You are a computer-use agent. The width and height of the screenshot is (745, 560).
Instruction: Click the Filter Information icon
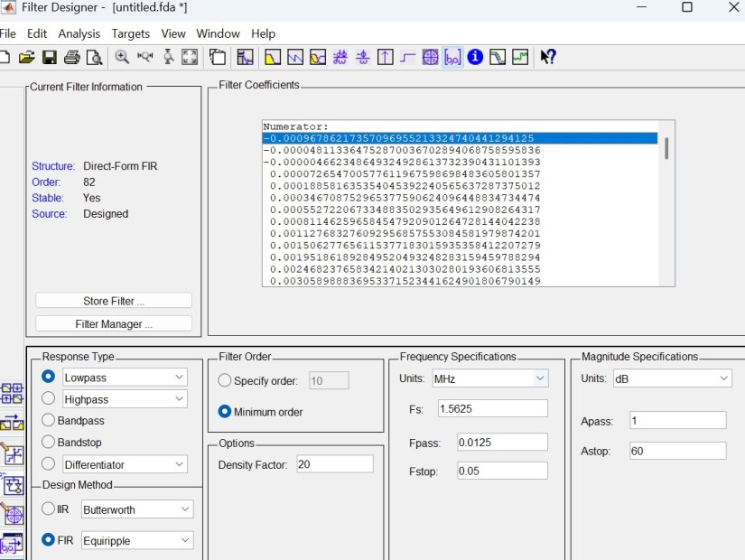tap(475, 57)
